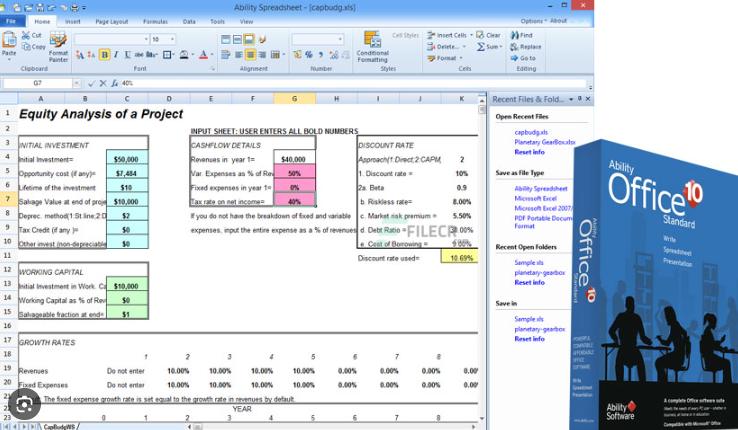Click the Save icon in quick access toolbar
738x430 pixels.
tap(40, 8)
